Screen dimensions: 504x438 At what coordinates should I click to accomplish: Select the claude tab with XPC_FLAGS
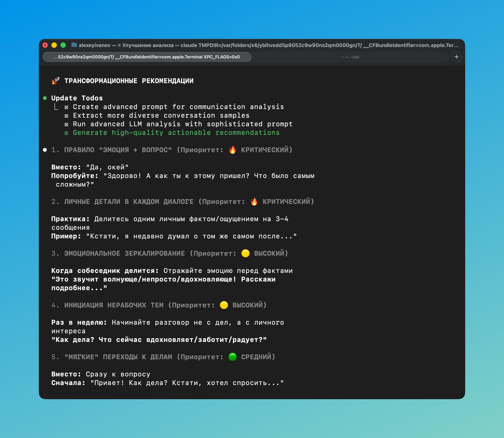click(147, 57)
